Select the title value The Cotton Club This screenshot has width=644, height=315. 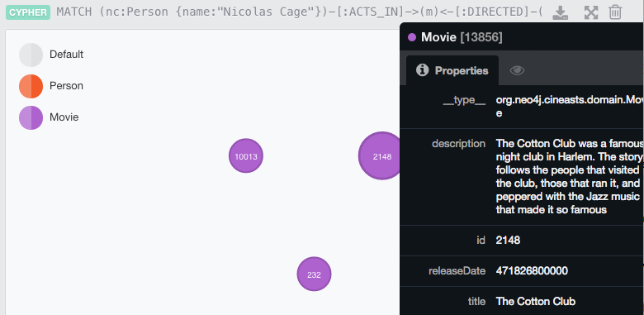[536, 302]
